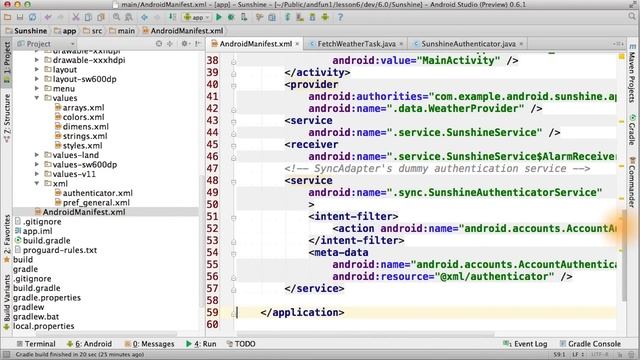
Task: Open the Project Structure toolbar icon
Action: pyautogui.click(x=272, y=18)
